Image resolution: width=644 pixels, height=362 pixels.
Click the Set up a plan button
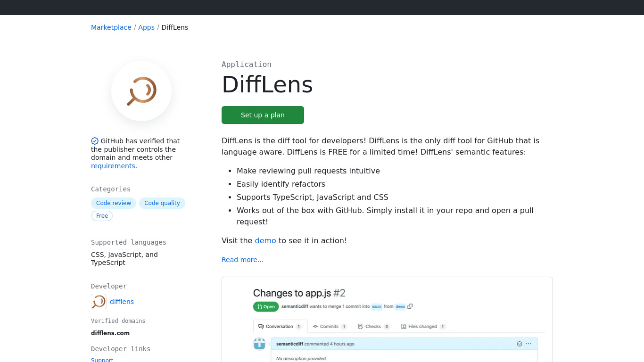(x=263, y=115)
